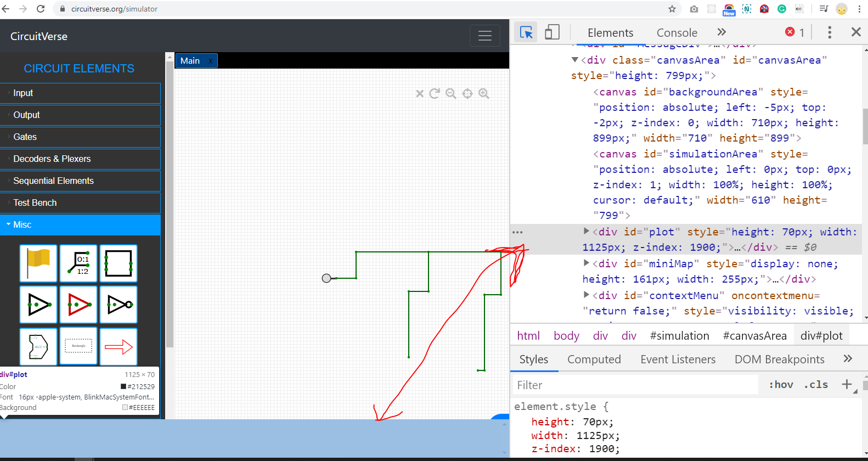Select the Splitter element icon
This screenshot has width=868, height=461.
click(78, 263)
